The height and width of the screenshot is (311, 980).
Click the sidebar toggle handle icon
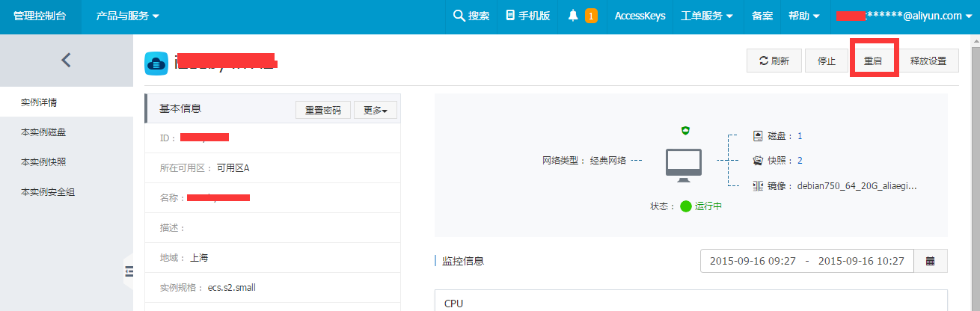click(128, 271)
